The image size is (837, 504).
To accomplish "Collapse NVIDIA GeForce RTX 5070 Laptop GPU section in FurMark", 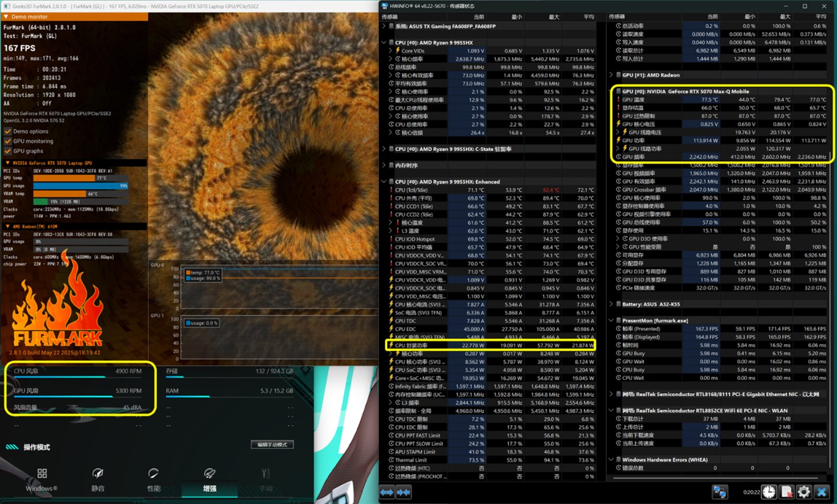I will (x=7, y=163).
